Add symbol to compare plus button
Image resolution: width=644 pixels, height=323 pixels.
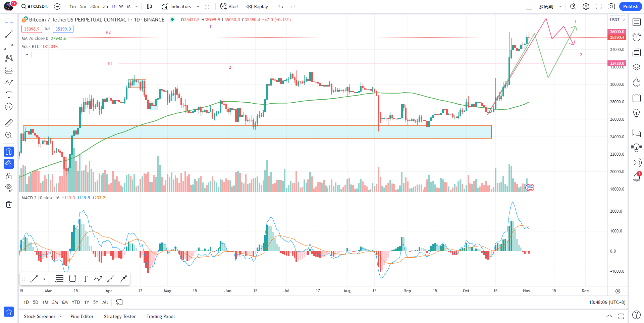57,6
